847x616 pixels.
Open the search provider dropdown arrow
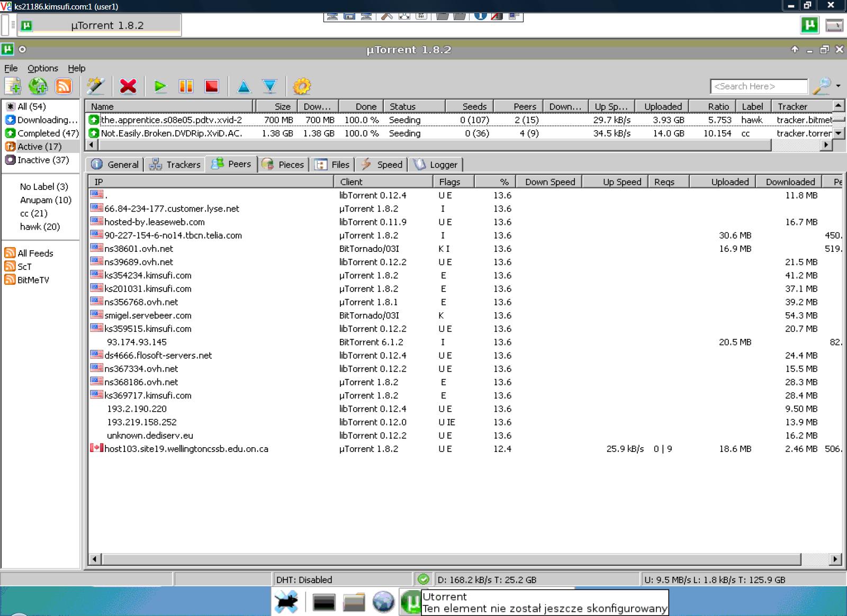pos(838,86)
